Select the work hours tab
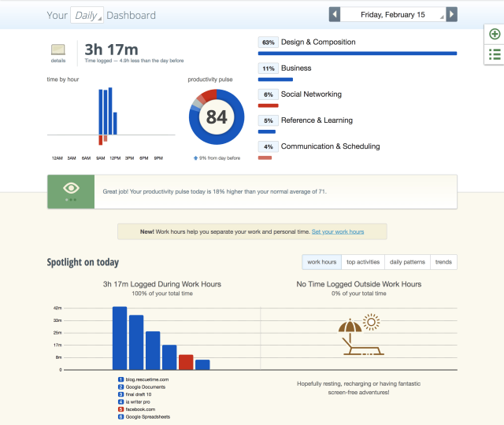The image size is (504, 425). point(321,262)
